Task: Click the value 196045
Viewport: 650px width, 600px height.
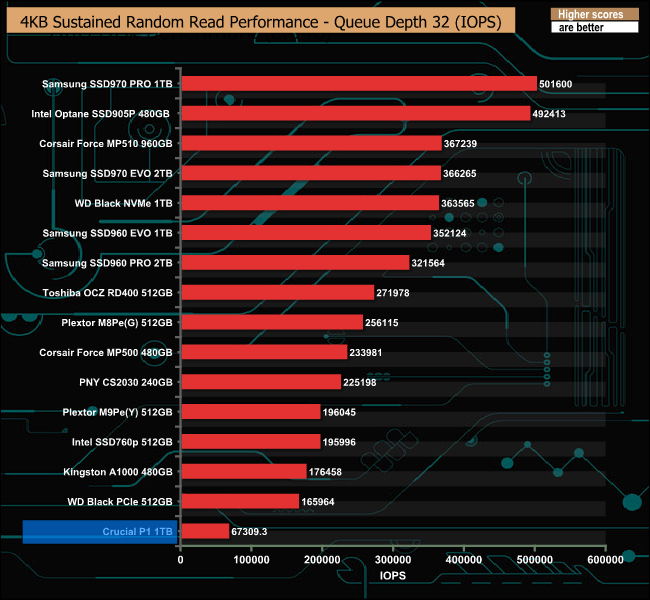Action: click(x=339, y=413)
